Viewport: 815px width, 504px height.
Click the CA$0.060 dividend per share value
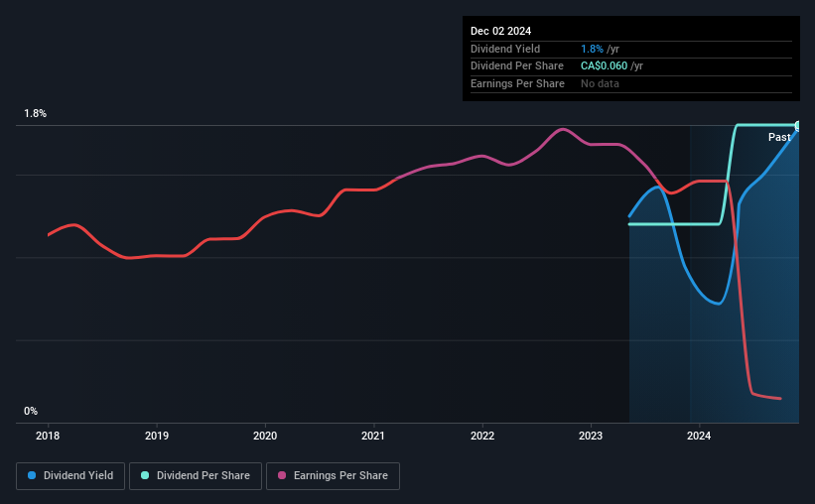coord(604,66)
